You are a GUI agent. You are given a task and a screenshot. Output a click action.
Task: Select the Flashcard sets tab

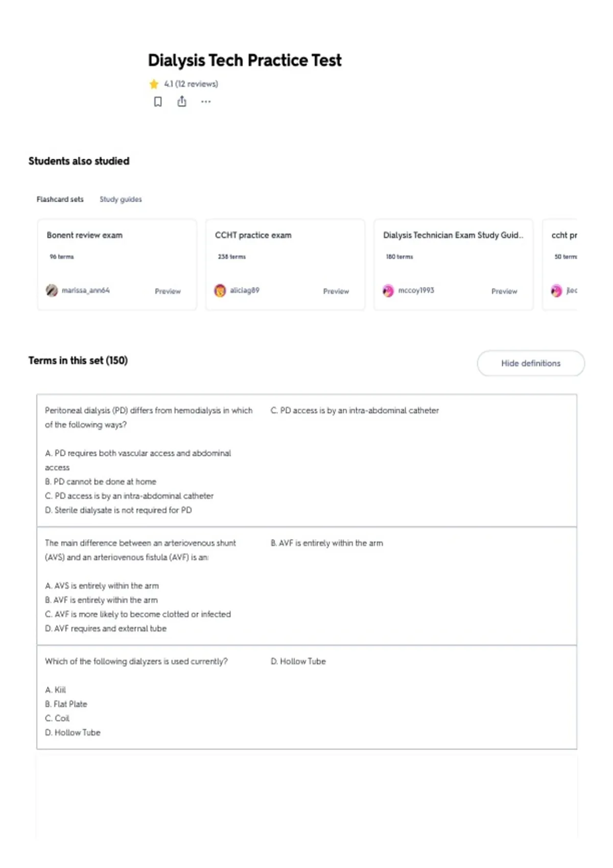(60, 199)
